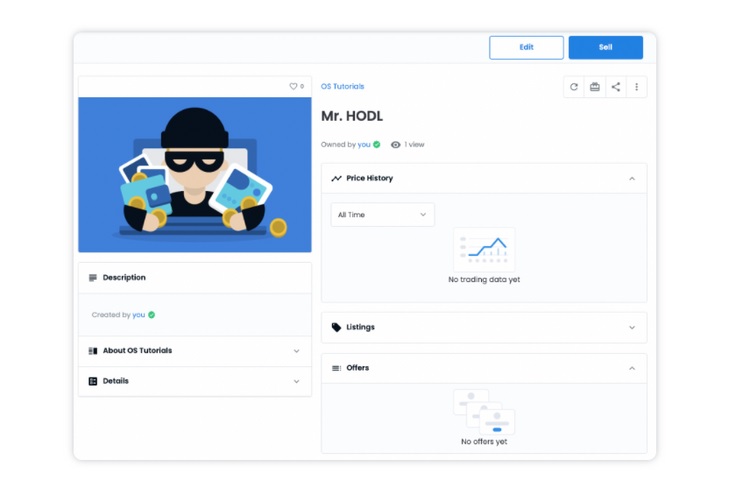750x502 pixels.
Task: Click the transfer gift icon
Action: (595, 87)
